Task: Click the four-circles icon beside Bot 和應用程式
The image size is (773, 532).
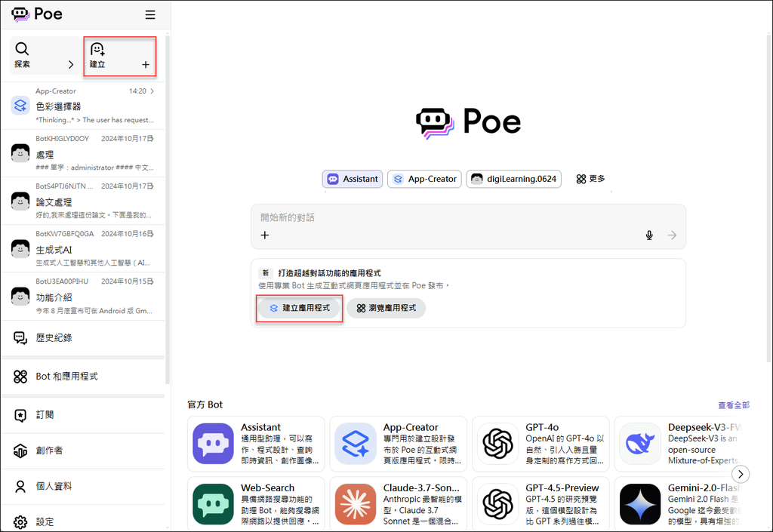Action: 20,377
